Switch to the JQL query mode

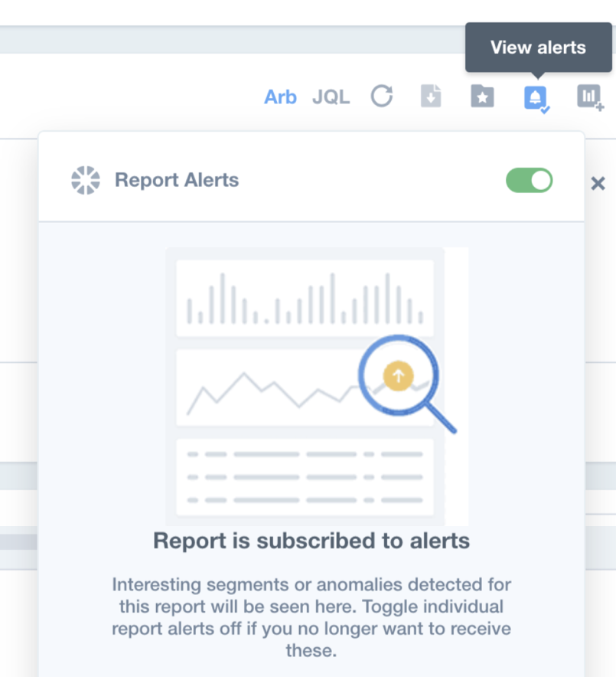[x=331, y=96]
